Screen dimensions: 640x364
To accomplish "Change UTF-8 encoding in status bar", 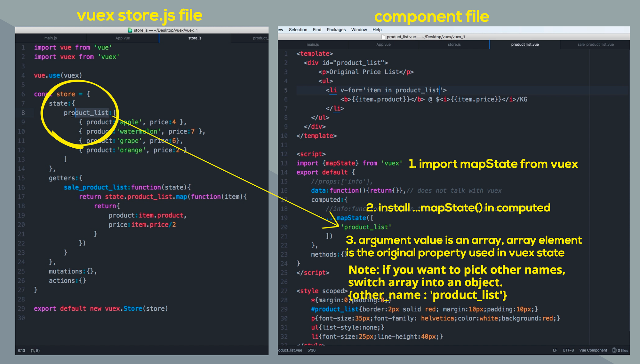I will [568, 350].
